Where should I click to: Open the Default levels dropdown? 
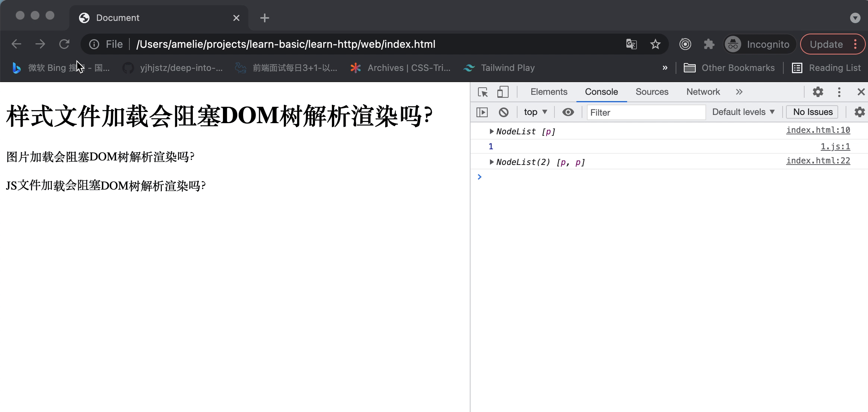pyautogui.click(x=743, y=112)
